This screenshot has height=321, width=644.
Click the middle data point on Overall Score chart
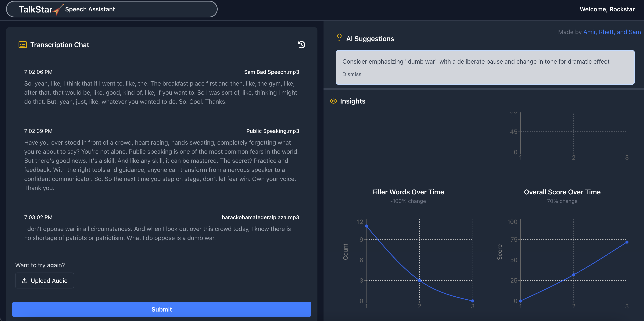point(574,275)
